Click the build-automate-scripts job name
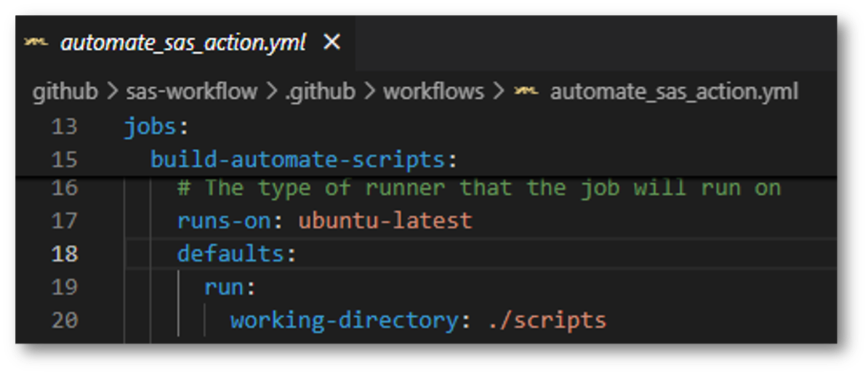868x375 pixels. click(x=298, y=160)
